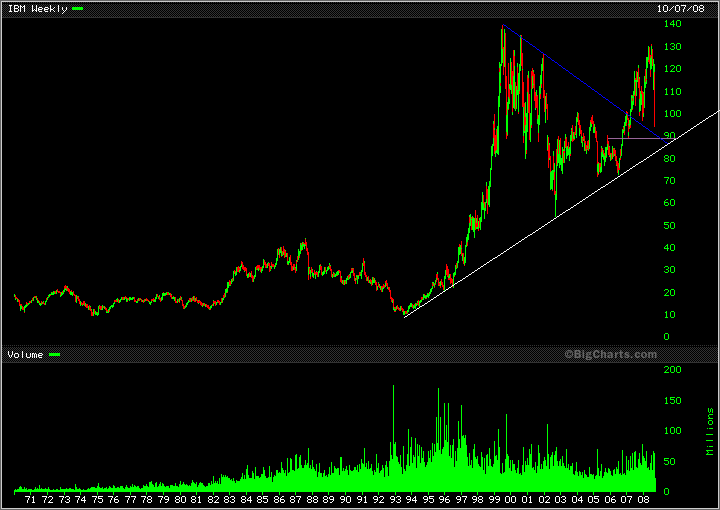Image resolution: width=720 pixels, height=510 pixels.
Task: Click year label "87" on time axis
Action: (296, 499)
